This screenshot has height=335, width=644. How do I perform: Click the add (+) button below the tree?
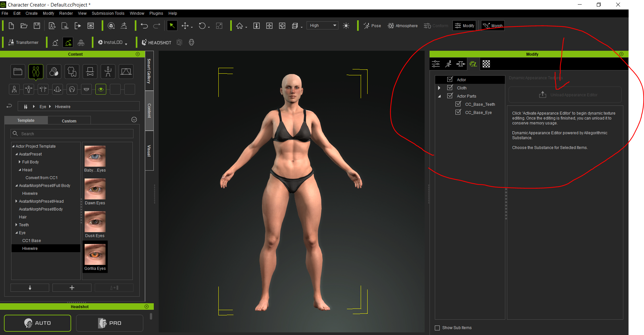tap(72, 288)
